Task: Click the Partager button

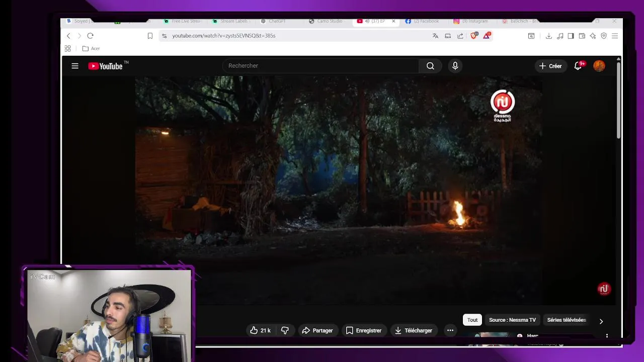Action: click(317, 330)
